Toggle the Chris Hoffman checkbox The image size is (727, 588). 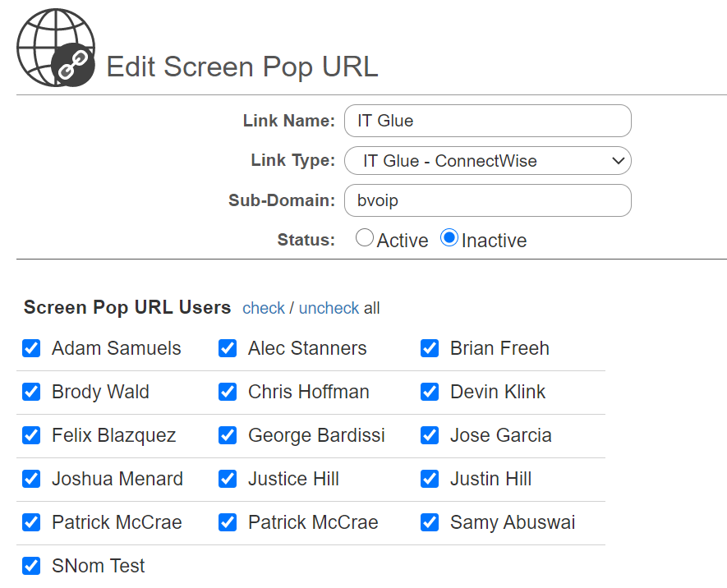(x=228, y=392)
